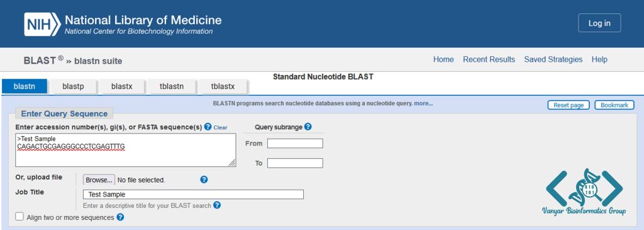Open help icon beside Query subrange
The height and width of the screenshot is (230, 644).
pyautogui.click(x=308, y=127)
